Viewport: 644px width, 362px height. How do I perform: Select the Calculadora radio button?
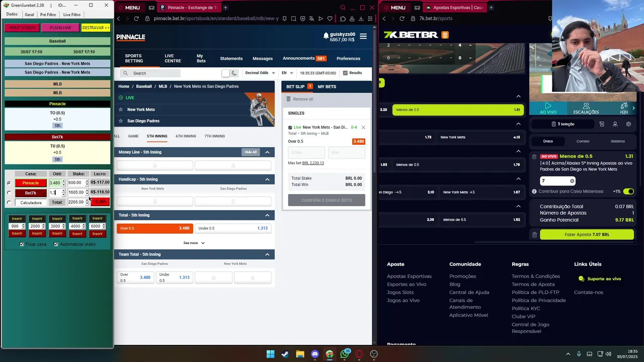pyautogui.click(x=9, y=203)
